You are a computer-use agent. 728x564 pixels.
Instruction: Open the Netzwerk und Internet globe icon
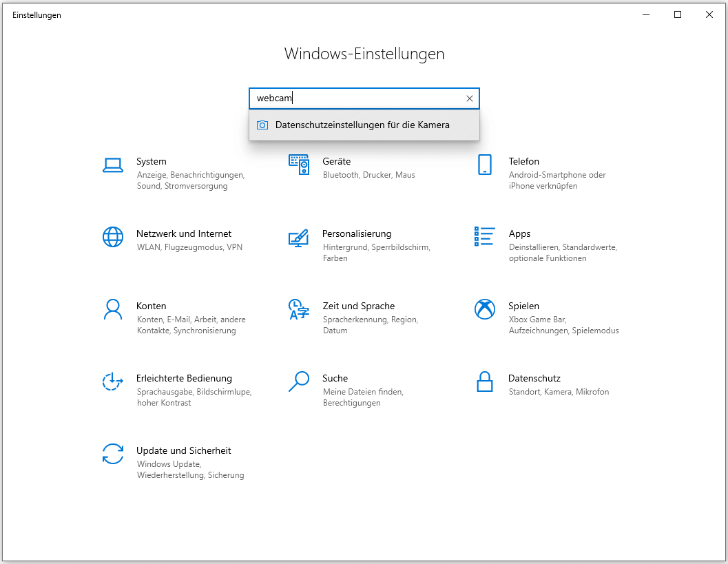tap(113, 237)
